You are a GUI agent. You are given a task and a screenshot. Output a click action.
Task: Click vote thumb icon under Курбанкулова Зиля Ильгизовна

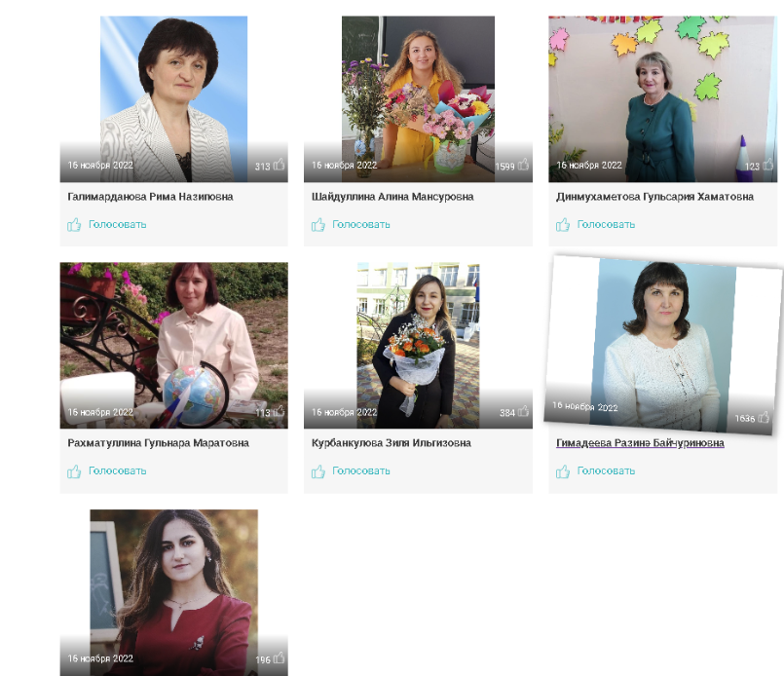[318, 471]
